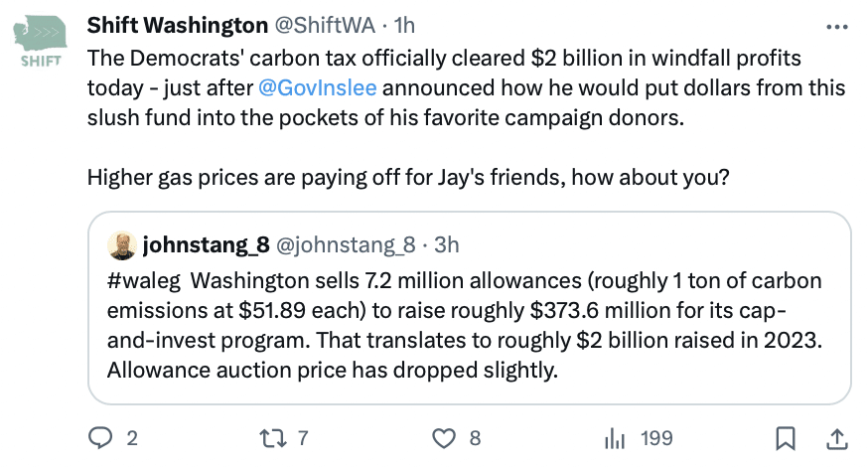This screenshot has height=467, width=868.
Task: Bookmark this tweet
Action: pos(785,437)
